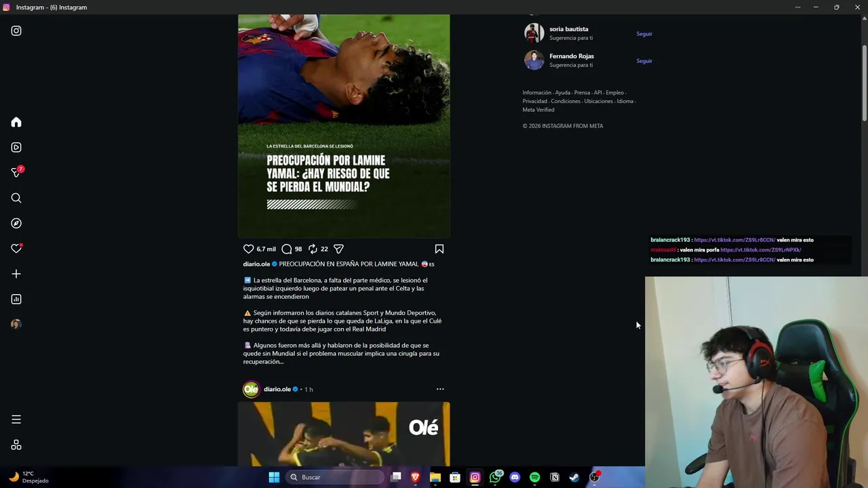Open the window's three-dot menu in the title bar

point(797,7)
